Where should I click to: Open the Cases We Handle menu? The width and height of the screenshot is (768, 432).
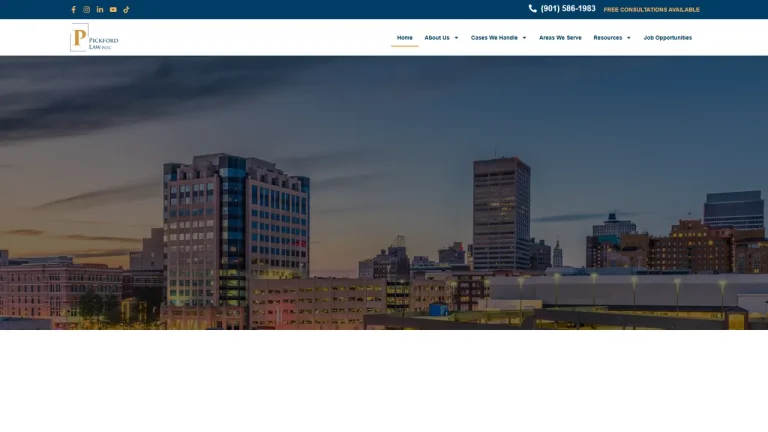pos(494,38)
